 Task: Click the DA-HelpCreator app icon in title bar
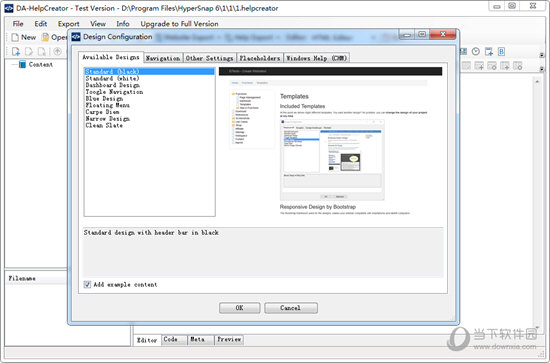point(9,8)
